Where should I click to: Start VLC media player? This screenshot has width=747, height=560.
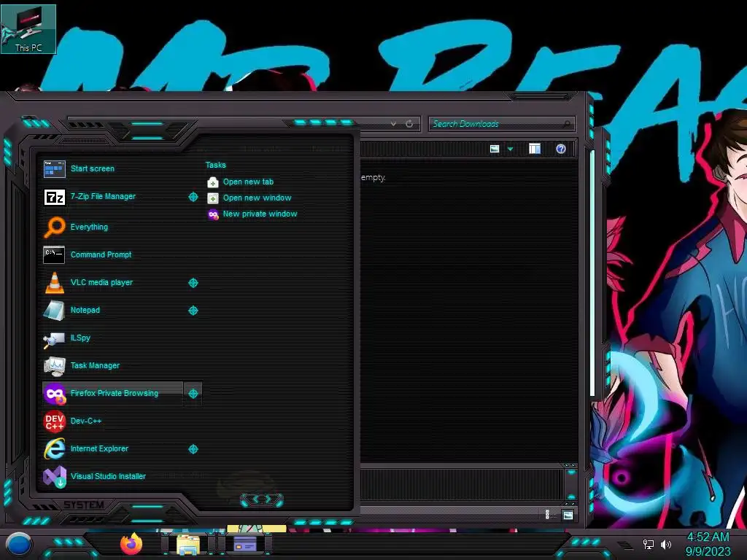point(112,282)
